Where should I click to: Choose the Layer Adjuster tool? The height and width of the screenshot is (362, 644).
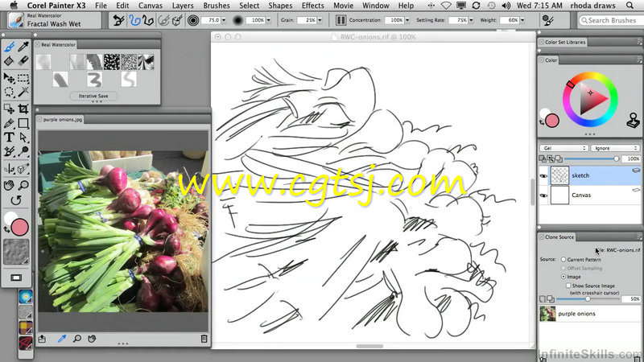(9, 77)
